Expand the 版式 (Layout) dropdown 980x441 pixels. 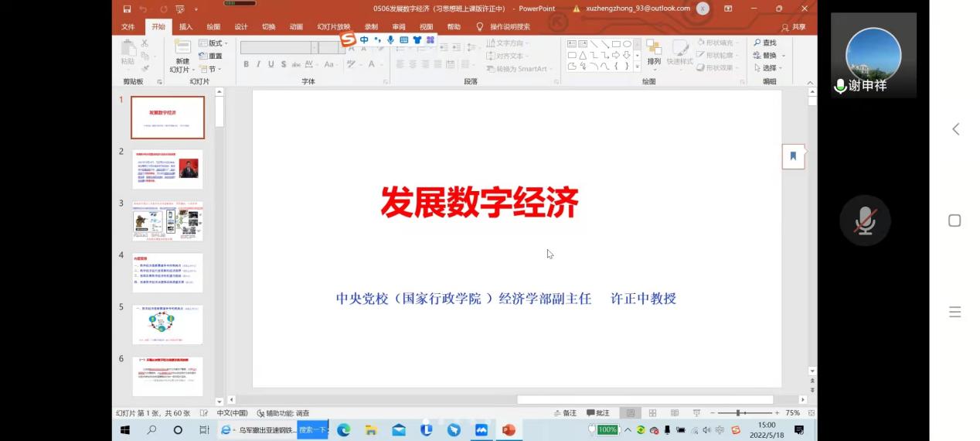[214, 43]
